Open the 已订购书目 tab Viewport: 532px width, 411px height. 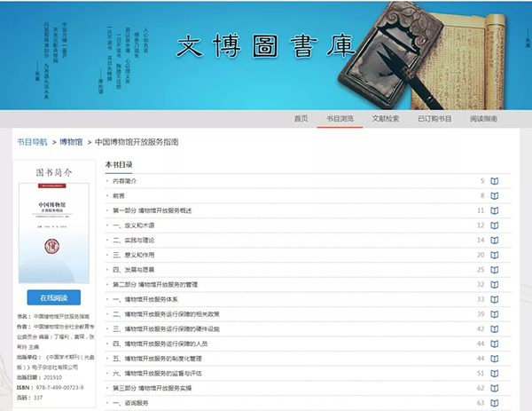coord(434,118)
